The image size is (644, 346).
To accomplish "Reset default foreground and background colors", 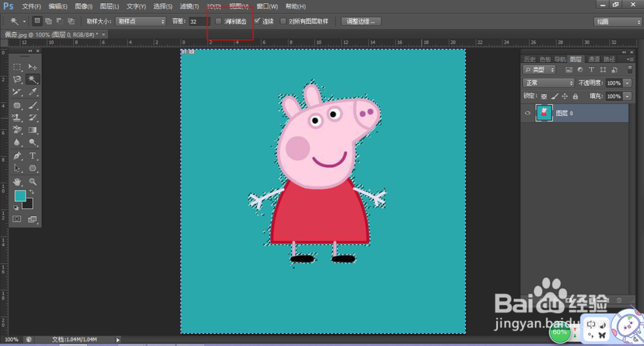I will (16, 208).
